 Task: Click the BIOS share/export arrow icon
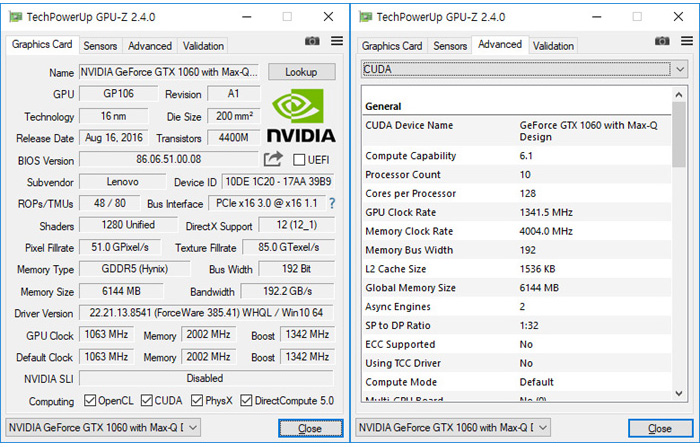click(273, 159)
